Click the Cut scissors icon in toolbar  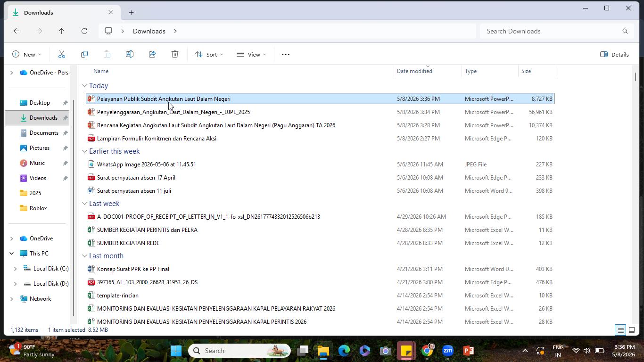pos(62,54)
